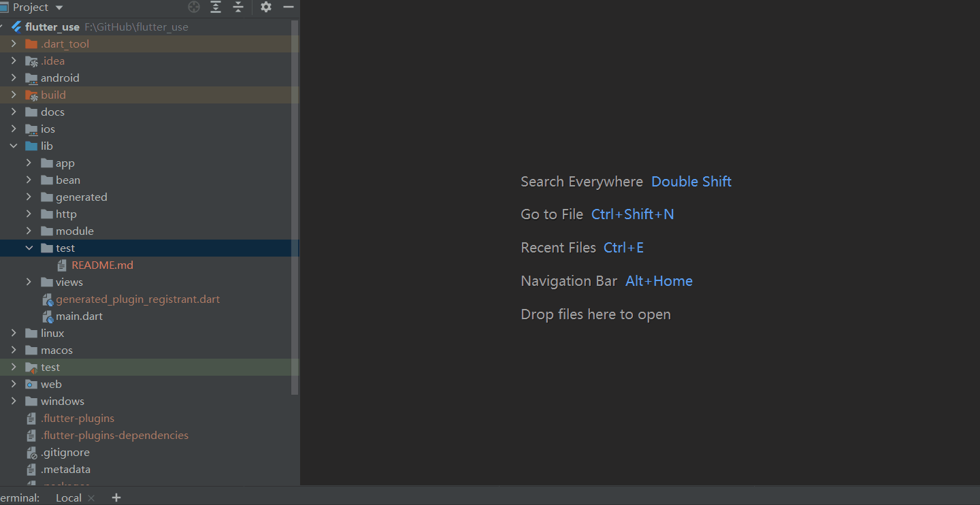
Task: Expand the web folder
Action: pos(14,384)
